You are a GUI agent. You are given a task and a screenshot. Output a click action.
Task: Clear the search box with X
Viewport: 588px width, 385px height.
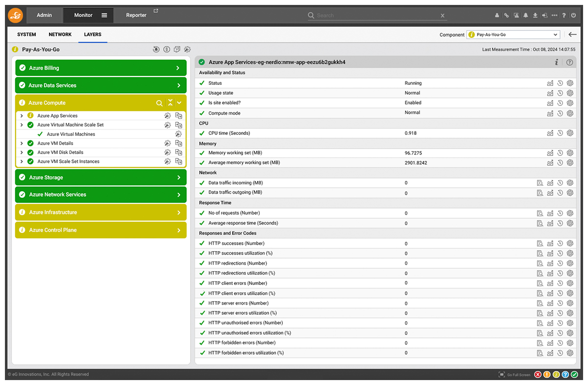(442, 16)
